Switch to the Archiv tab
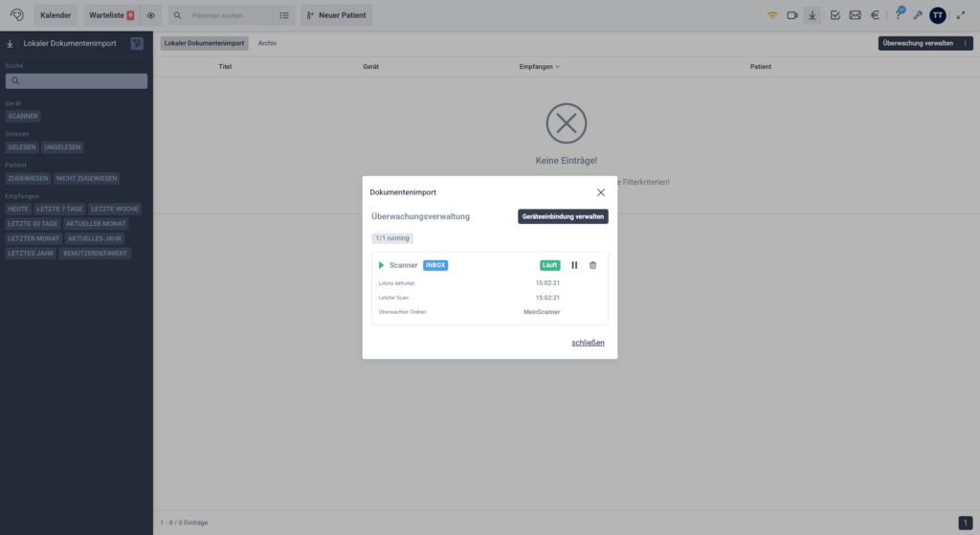Image resolution: width=980 pixels, height=535 pixels. 267,43
